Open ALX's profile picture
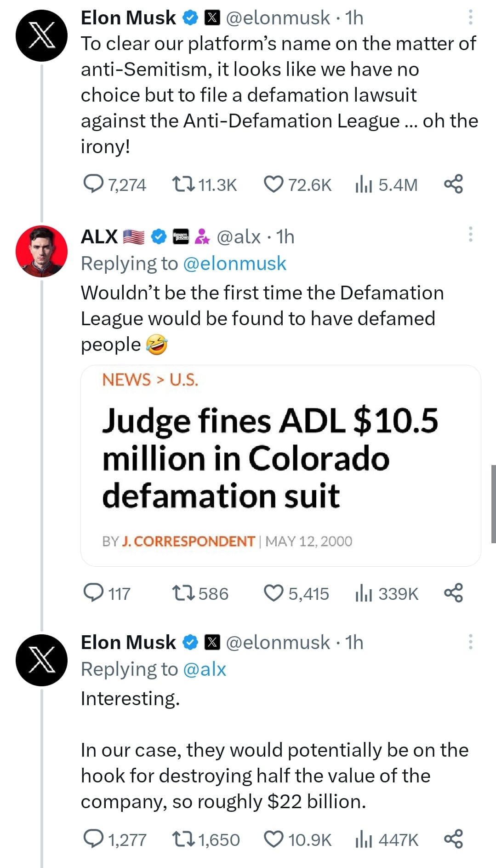496x868 pixels. tap(41, 251)
